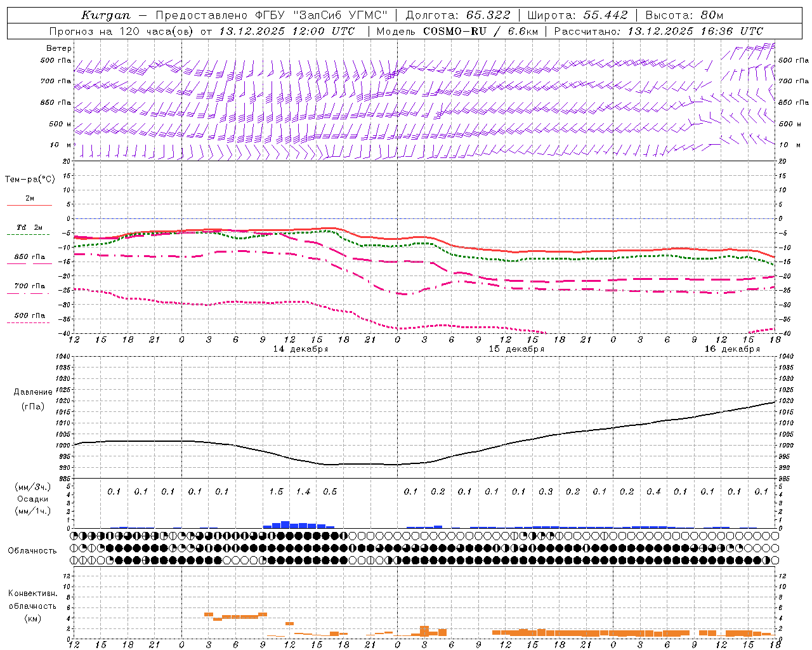
Task: Click the "Конвективн." convective cloud label
Action: click(32, 594)
